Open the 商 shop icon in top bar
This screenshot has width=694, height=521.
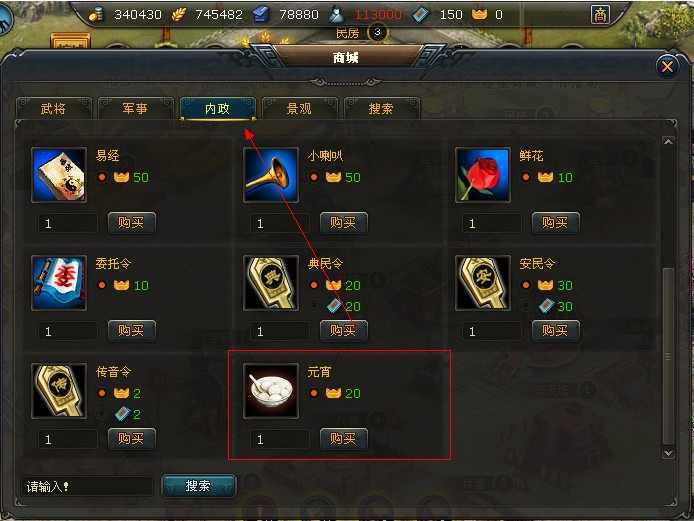click(x=600, y=15)
